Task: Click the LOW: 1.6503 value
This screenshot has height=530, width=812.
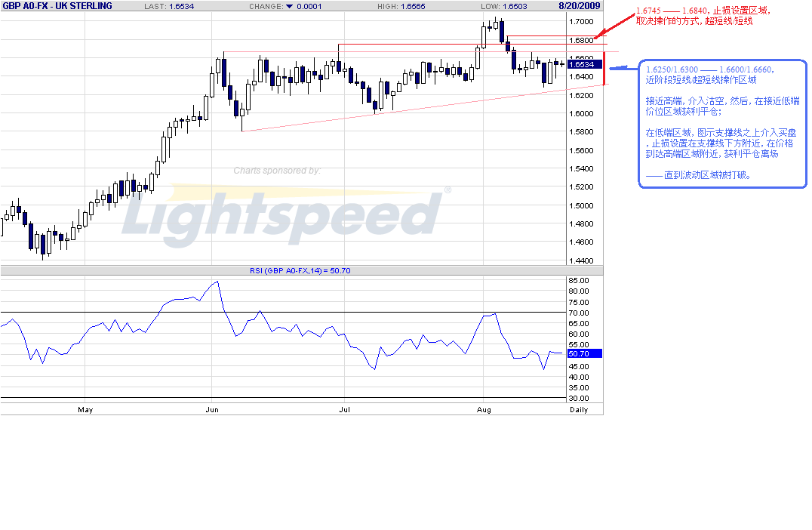Action: 504,6
